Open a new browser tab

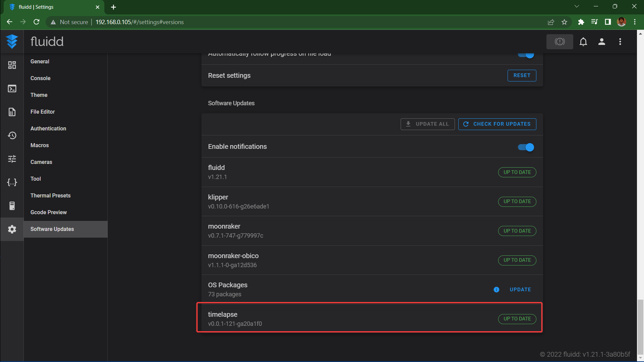coord(113,7)
